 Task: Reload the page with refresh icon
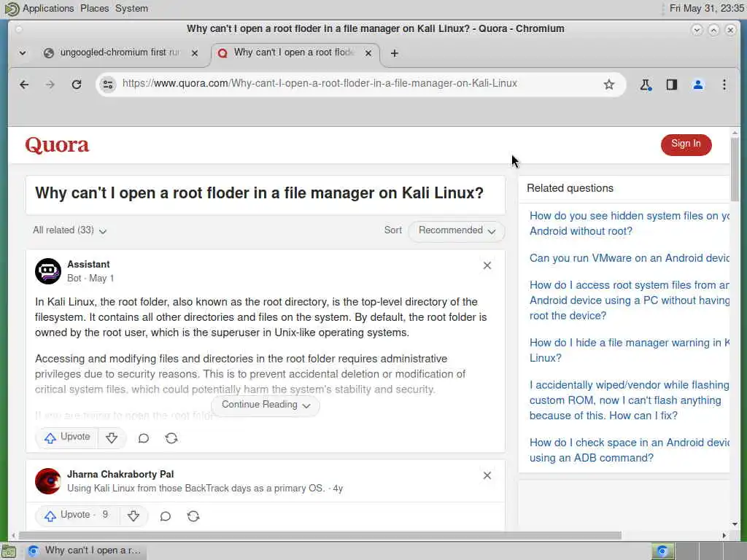tap(77, 85)
